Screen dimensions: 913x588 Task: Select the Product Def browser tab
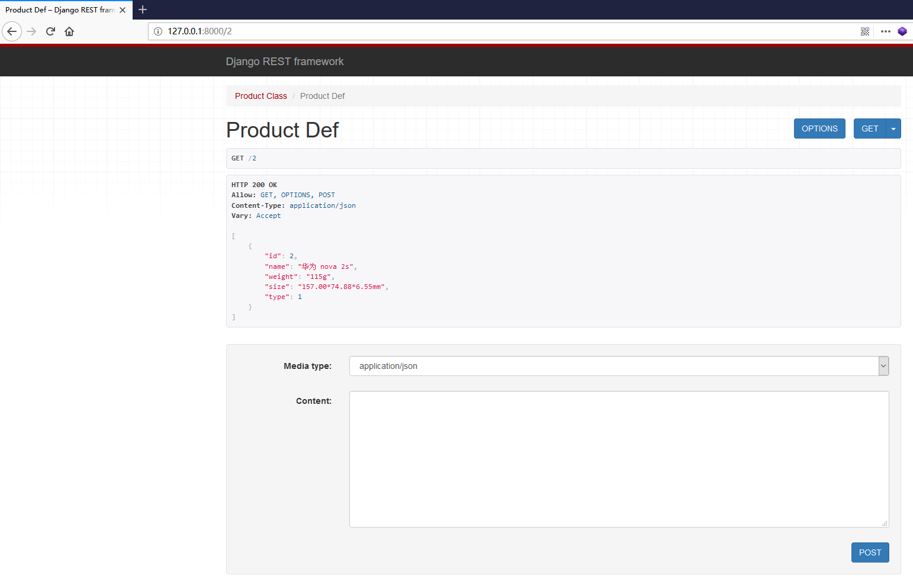(66, 10)
